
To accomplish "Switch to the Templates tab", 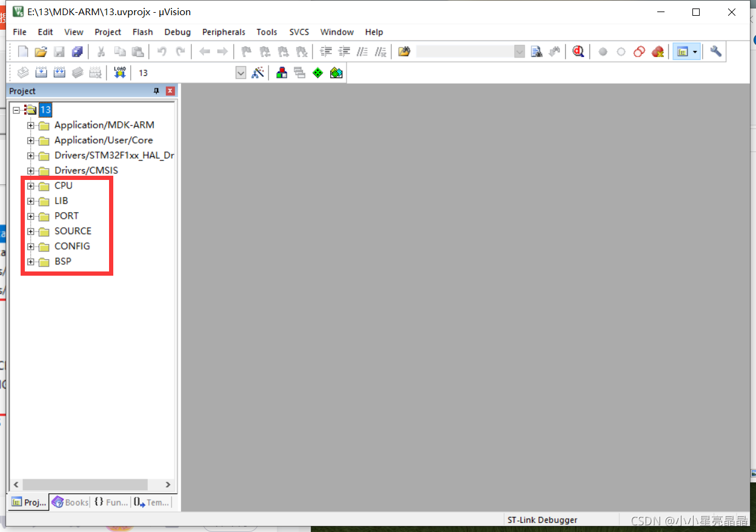I will coord(151,502).
